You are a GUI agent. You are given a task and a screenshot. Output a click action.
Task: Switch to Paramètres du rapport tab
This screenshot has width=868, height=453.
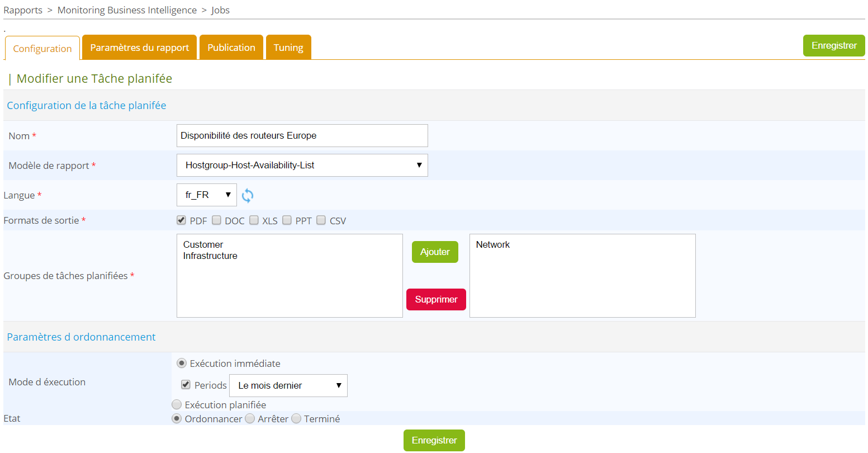coord(140,48)
